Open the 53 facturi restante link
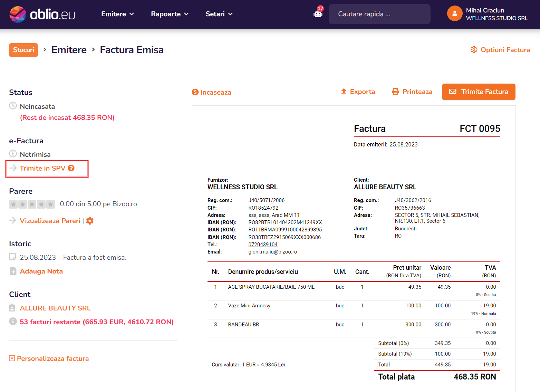The image size is (540, 392). point(97,322)
